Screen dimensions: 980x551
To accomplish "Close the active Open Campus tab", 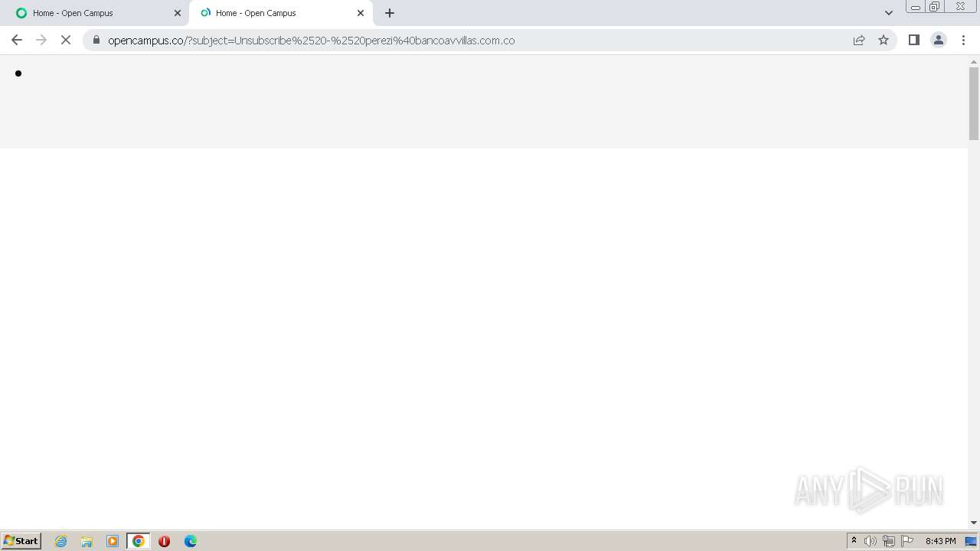I will (x=361, y=13).
